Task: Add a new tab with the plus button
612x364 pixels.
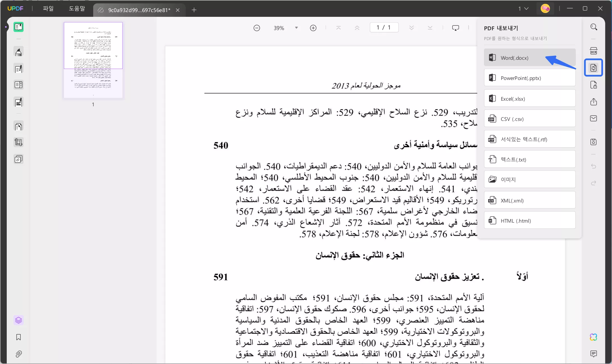Action: [x=194, y=10]
